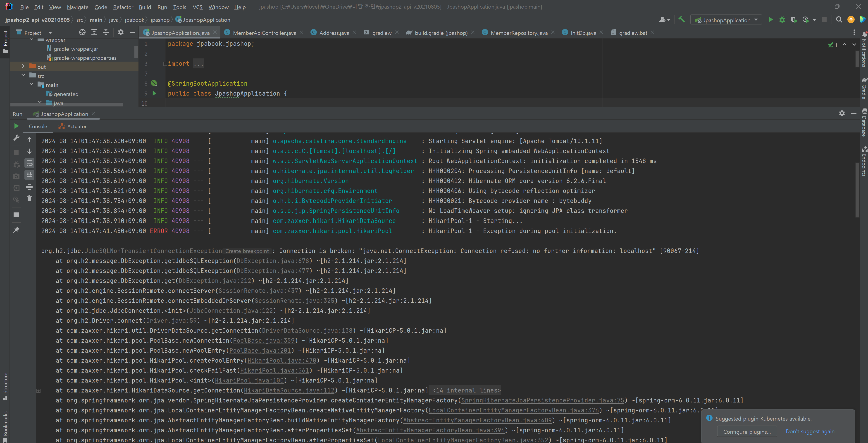Screen dimensions: 868x443
Task: Start debugging with the green bug icon
Action: tap(782, 20)
